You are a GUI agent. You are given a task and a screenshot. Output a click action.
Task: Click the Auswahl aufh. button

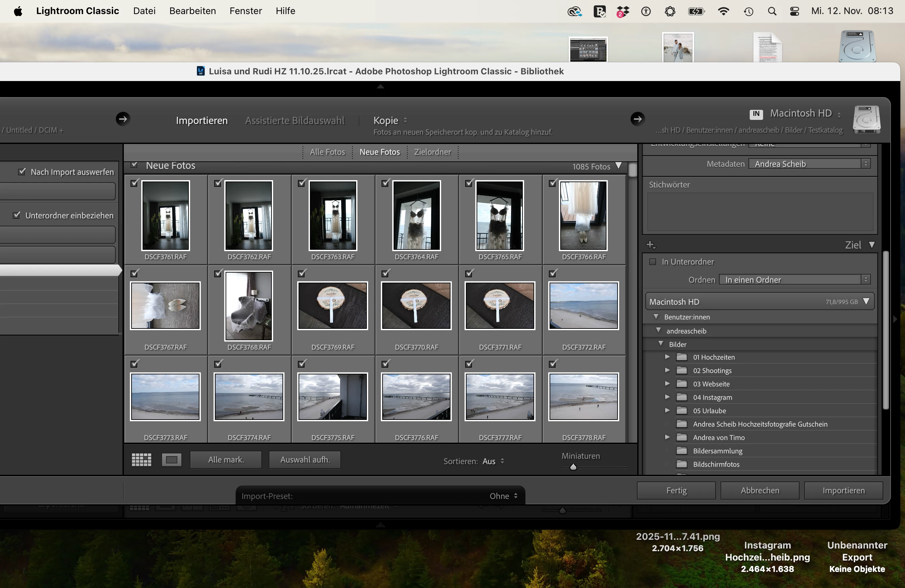[305, 459]
